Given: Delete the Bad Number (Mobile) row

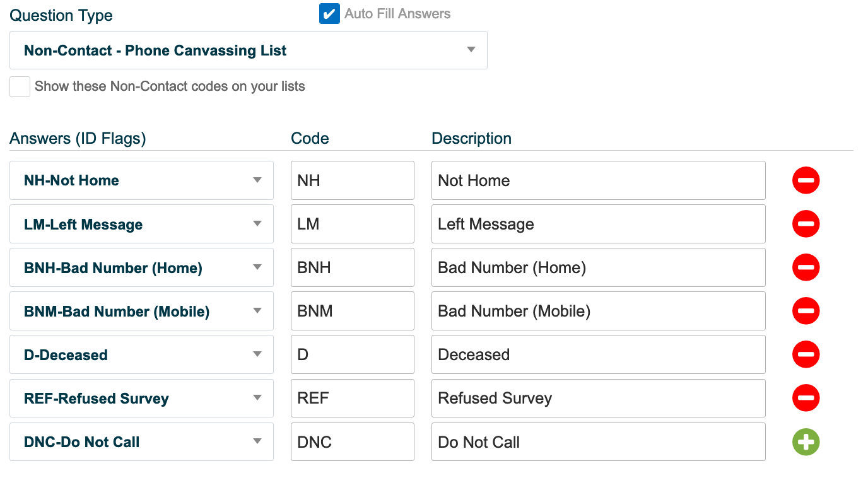Looking at the screenshot, I should pyautogui.click(x=806, y=311).
